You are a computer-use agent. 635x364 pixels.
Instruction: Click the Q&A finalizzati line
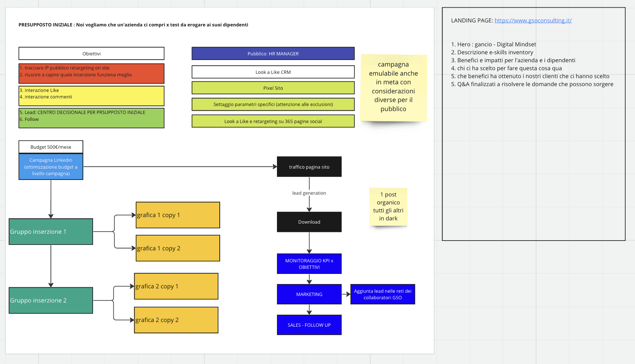tap(532, 84)
